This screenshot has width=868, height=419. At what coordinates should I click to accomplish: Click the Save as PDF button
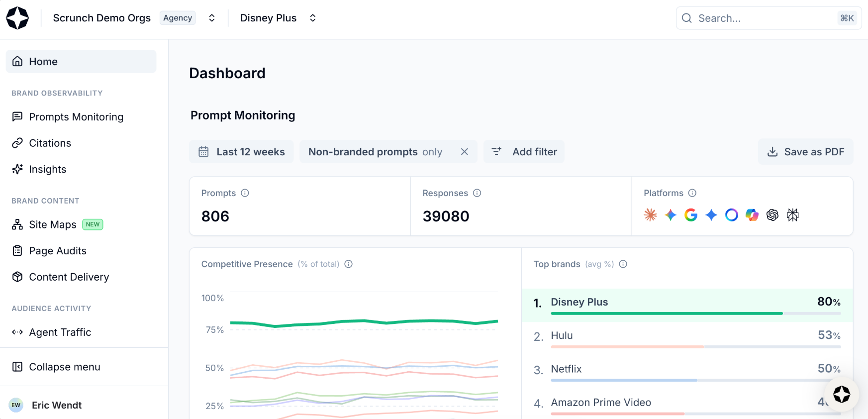[806, 152]
